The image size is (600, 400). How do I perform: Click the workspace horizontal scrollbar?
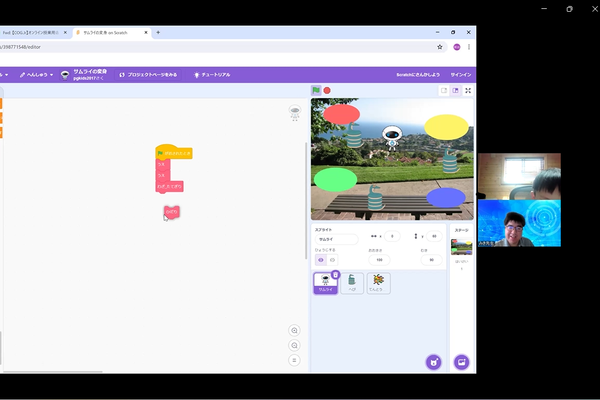point(53,371)
